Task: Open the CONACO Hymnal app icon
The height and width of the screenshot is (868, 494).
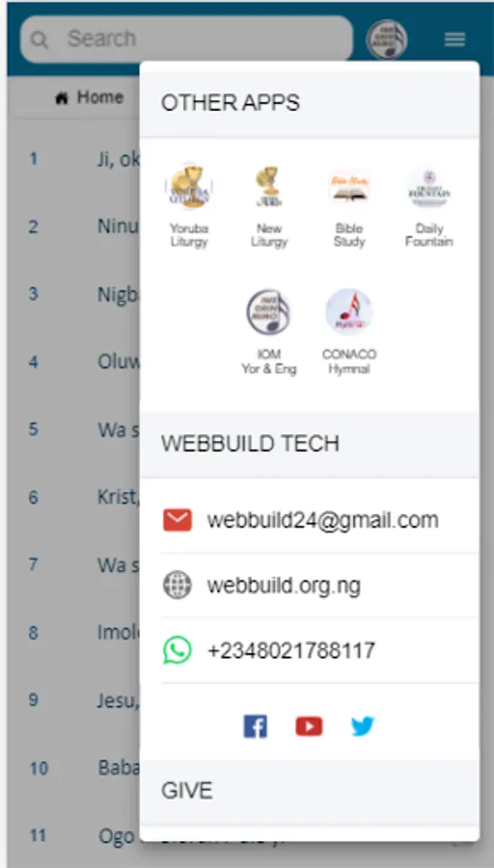Action: point(349,312)
